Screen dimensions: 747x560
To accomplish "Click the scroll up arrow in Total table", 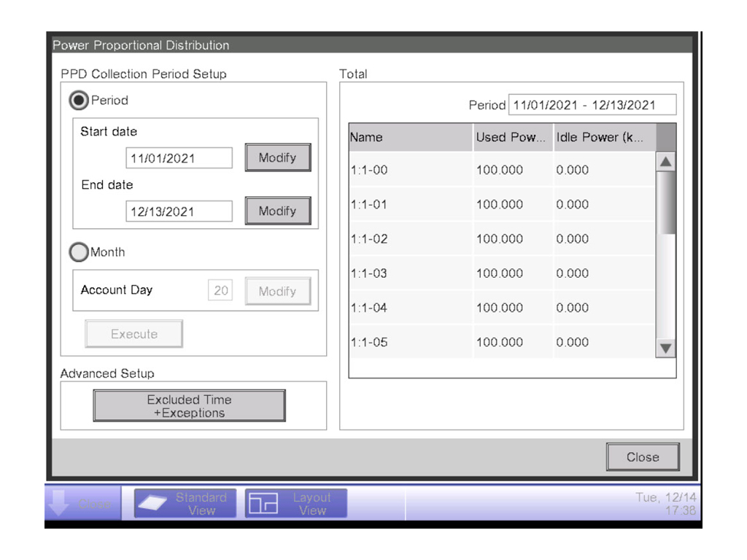I will 665,162.
